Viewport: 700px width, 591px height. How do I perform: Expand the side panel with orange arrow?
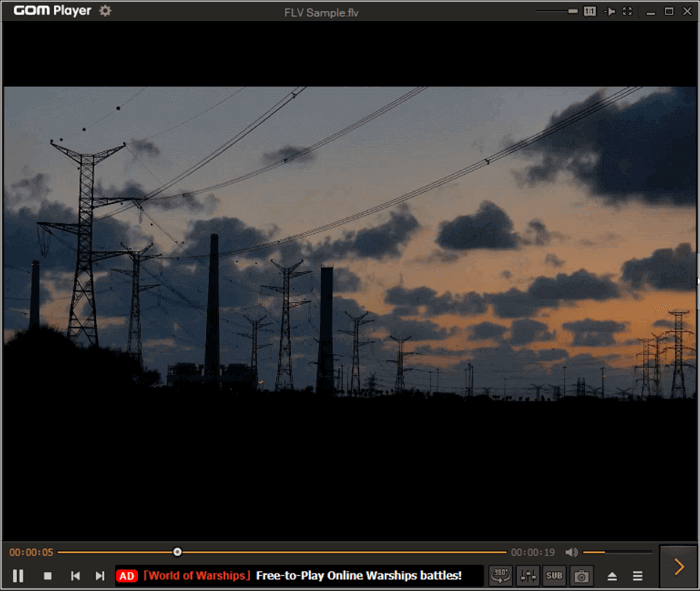click(x=678, y=567)
